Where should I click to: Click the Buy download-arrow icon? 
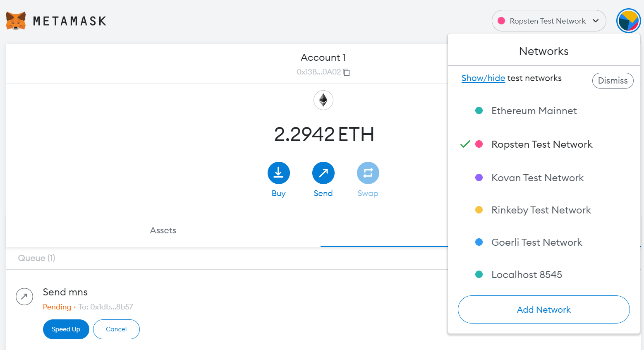279,173
